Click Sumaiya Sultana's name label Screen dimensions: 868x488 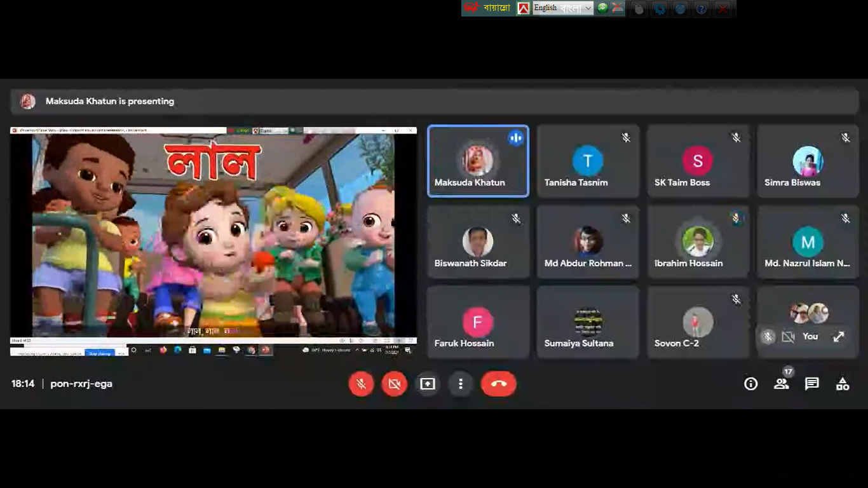pos(579,343)
